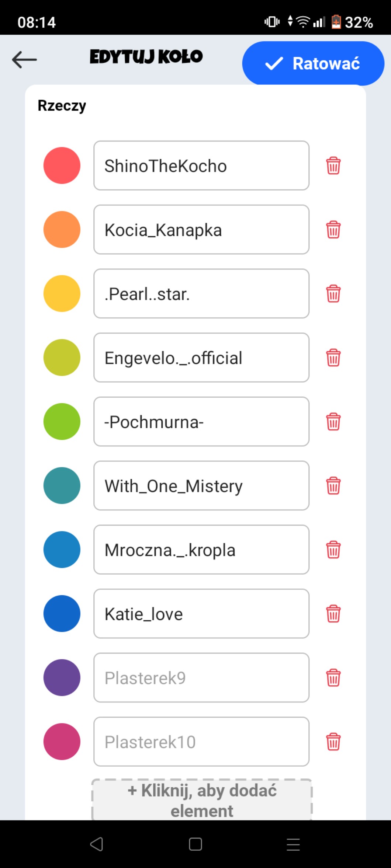Edit the Mroczna._.kropla text field
The image size is (391, 868).
[x=201, y=550]
